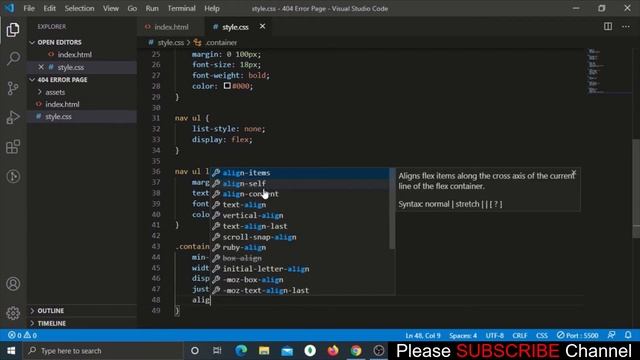Choose text-align-last suggestion

click(300, 226)
